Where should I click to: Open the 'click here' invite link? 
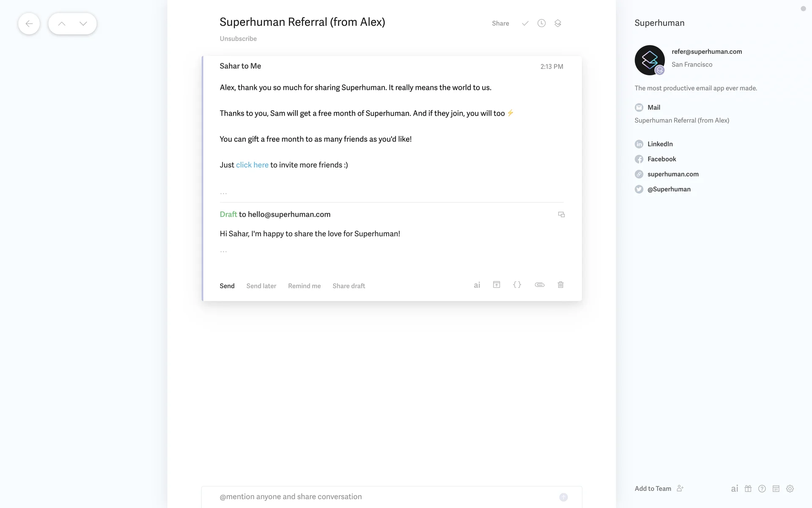(x=252, y=165)
